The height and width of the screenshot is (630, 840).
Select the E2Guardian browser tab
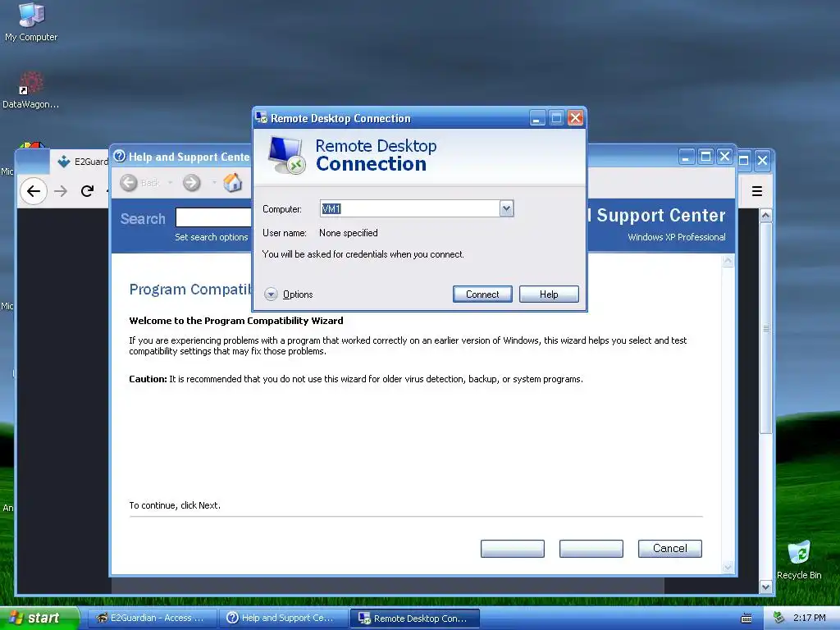(80, 162)
